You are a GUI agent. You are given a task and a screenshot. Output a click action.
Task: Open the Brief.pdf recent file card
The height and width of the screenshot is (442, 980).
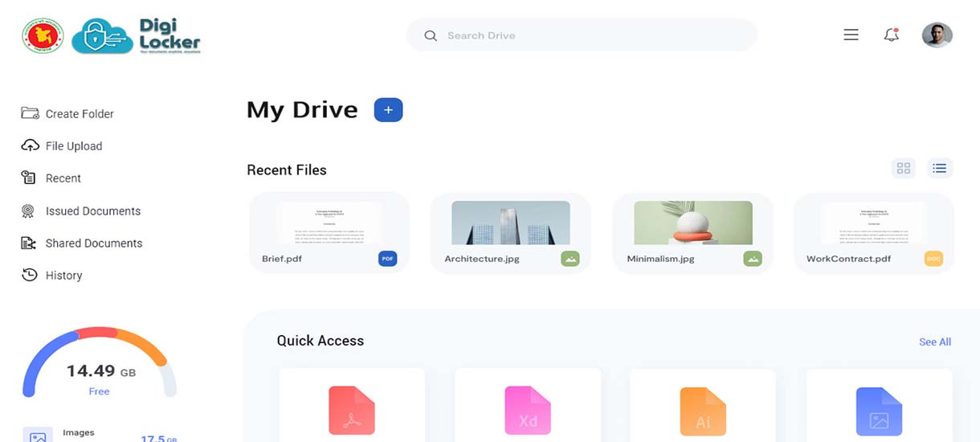(329, 233)
